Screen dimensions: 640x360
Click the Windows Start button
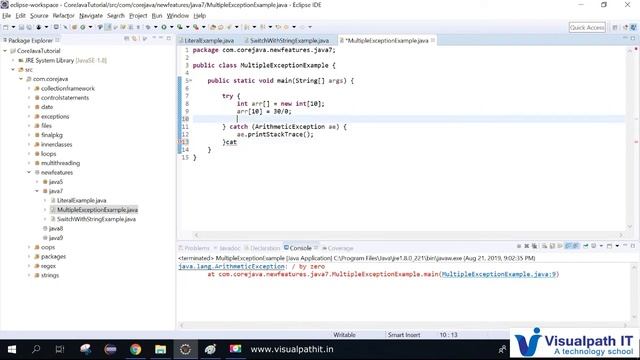coord(12,349)
